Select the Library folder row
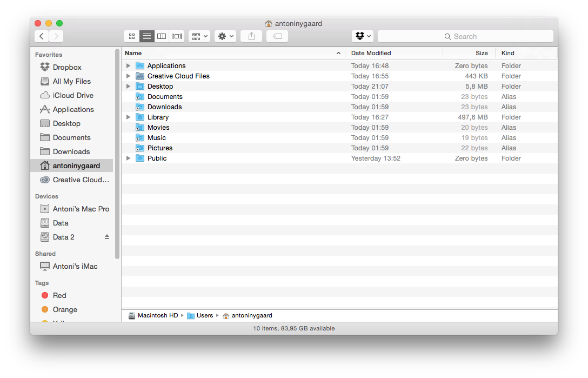The image size is (588, 378). tap(339, 117)
